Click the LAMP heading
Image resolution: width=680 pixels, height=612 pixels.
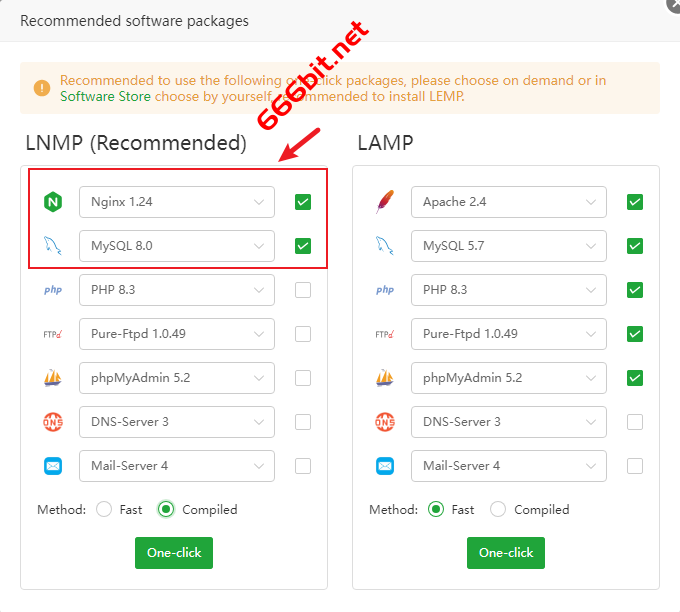pos(385,143)
